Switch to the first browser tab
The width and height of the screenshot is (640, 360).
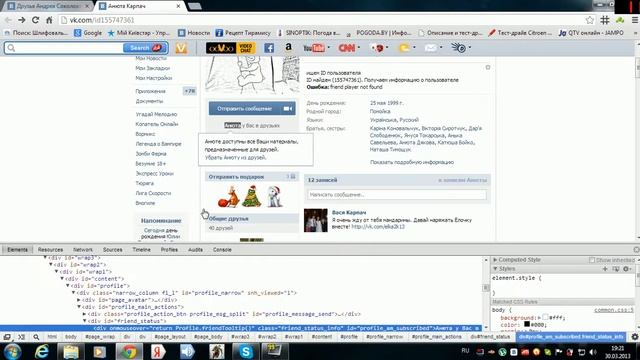(x=48, y=6)
